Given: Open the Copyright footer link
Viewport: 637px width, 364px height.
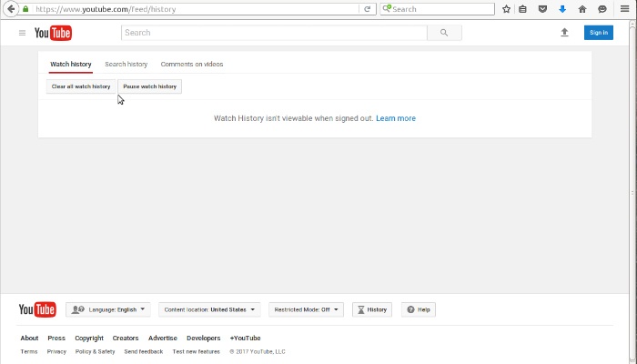Looking at the screenshot, I should click(89, 339).
